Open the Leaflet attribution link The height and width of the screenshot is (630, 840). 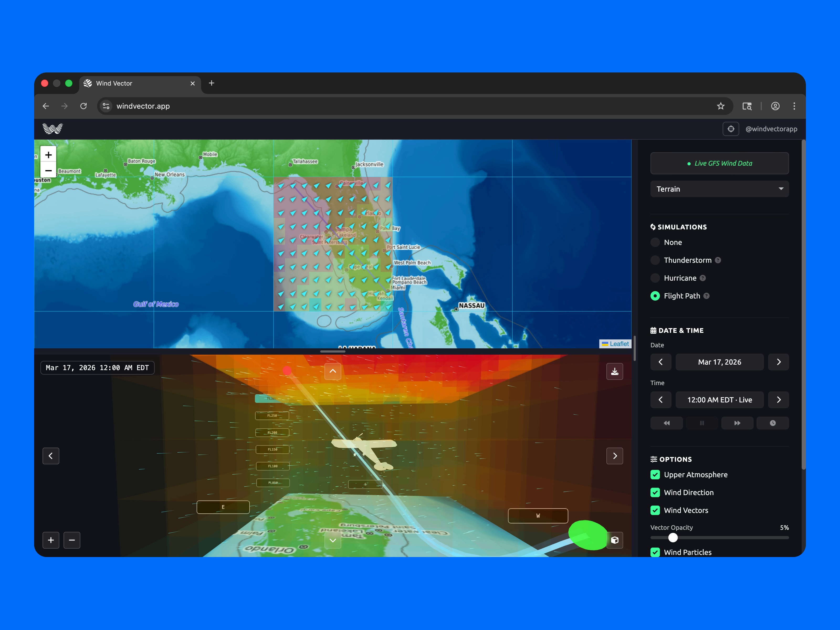(619, 344)
